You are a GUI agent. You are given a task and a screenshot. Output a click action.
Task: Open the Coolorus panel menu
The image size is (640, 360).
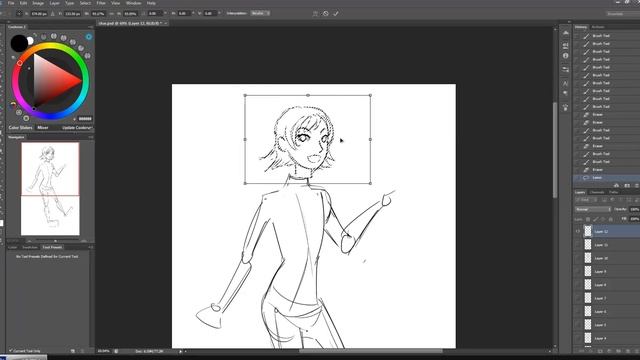(90, 27)
